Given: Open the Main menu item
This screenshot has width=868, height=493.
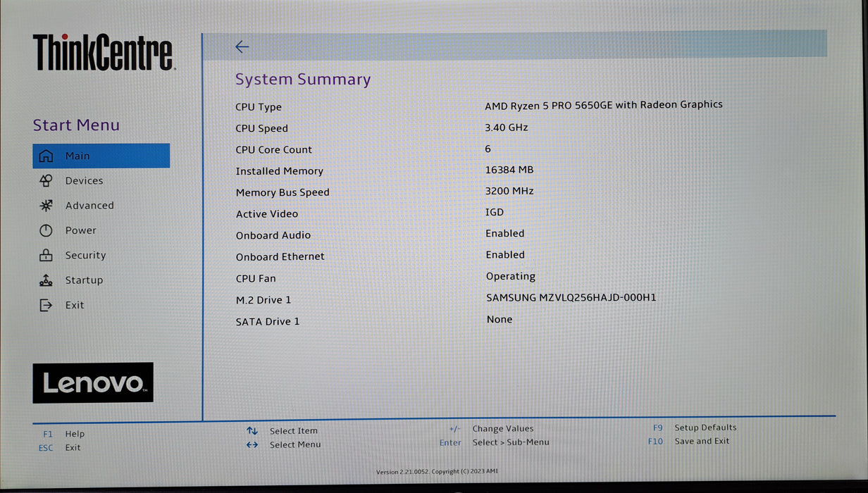Looking at the screenshot, I should coord(101,156).
